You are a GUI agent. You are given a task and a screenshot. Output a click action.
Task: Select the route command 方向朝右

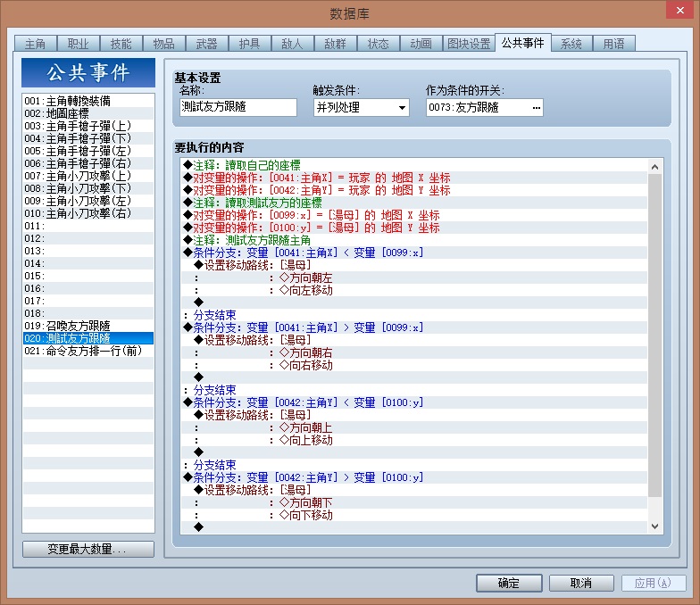click(x=414, y=352)
